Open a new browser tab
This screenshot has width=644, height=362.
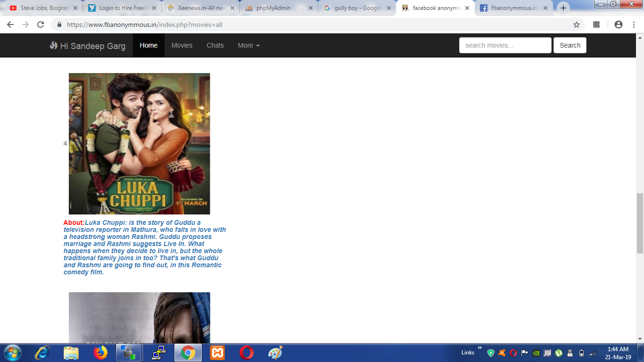pyautogui.click(x=563, y=8)
